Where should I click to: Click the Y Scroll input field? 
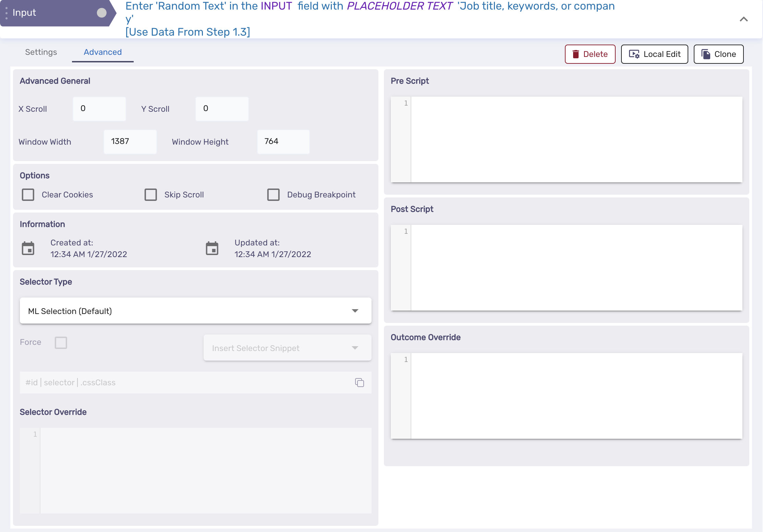pyautogui.click(x=222, y=109)
